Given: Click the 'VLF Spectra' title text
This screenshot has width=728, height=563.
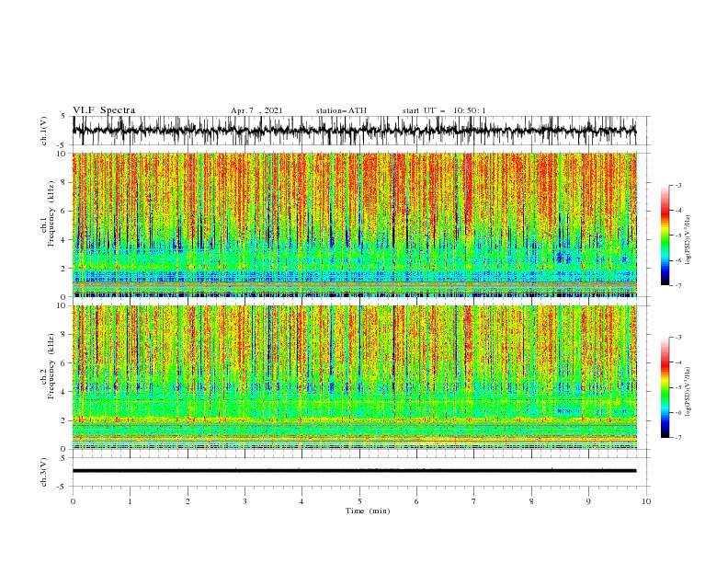Looking at the screenshot, I should pyautogui.click(x=104, y=110).
